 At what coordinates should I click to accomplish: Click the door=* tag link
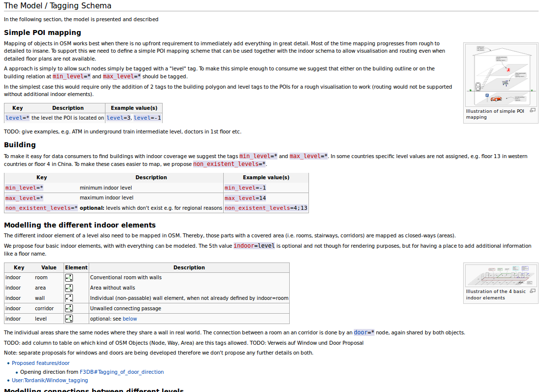(x=364, y=332)
